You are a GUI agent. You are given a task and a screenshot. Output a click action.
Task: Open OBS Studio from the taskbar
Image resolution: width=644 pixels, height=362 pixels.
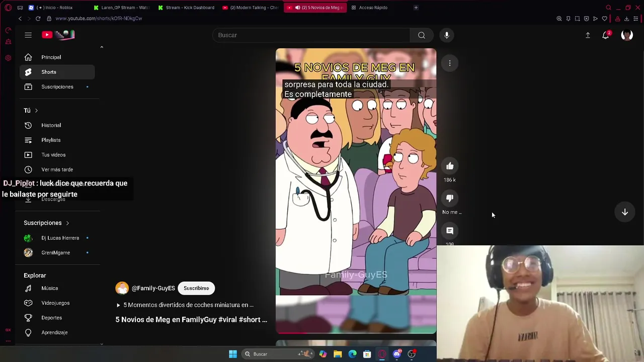(412, 354)
